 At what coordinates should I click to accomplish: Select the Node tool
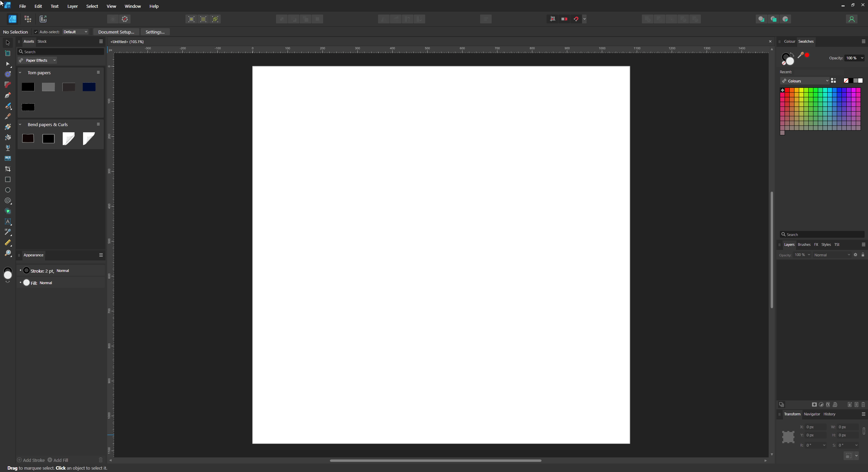8,64
